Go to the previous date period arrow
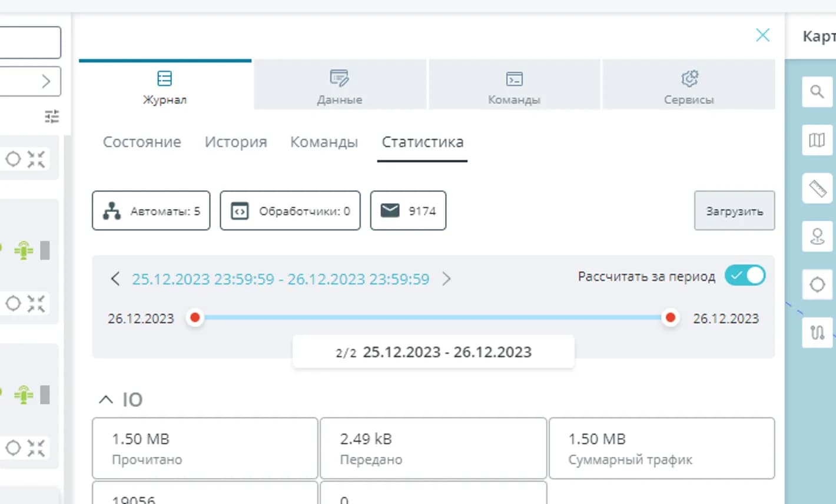The image size is (836, 504). coord(115,278)
